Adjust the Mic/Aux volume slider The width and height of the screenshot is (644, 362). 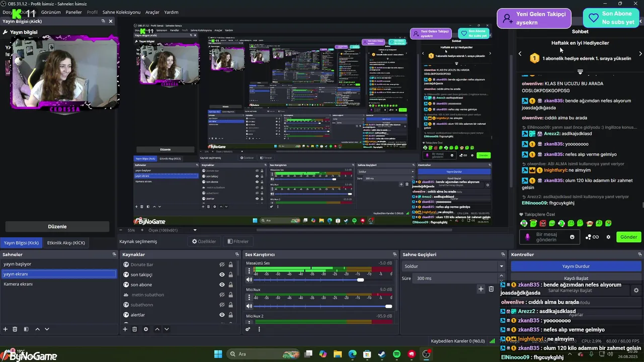click(x=323, y=306)
